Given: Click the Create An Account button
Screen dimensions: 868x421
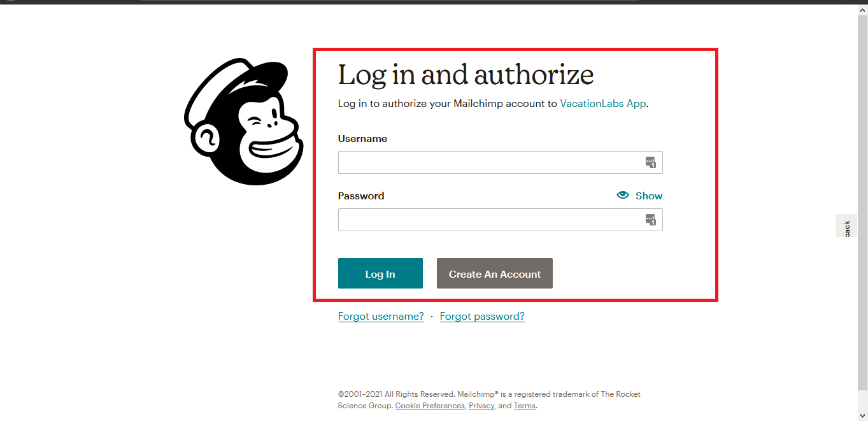Looking at the screenshot, I should 495,273.
